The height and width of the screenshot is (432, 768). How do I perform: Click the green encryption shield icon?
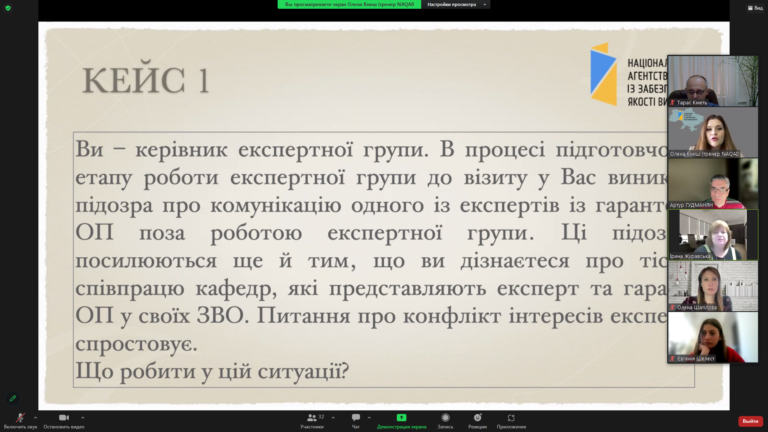point(8,7)
